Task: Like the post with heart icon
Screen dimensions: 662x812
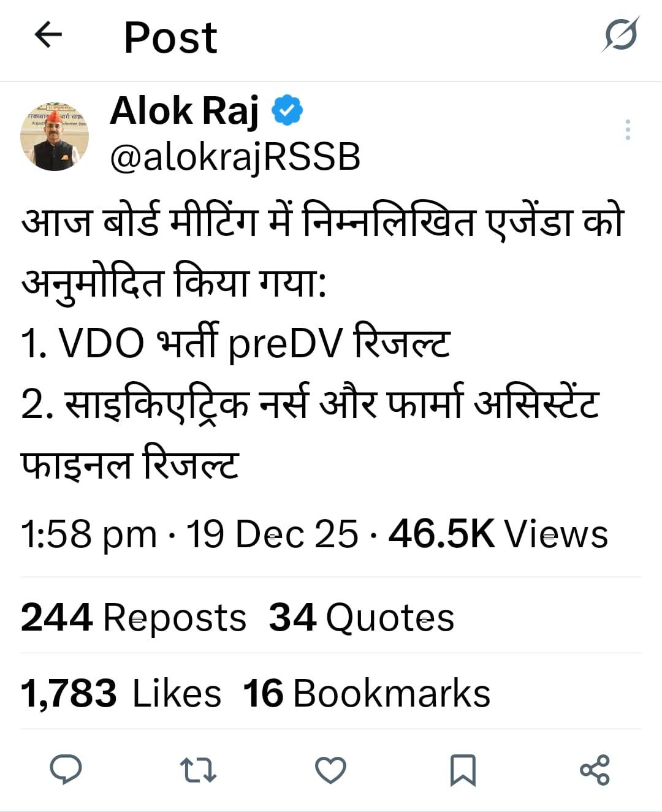Action: point(331,770)
